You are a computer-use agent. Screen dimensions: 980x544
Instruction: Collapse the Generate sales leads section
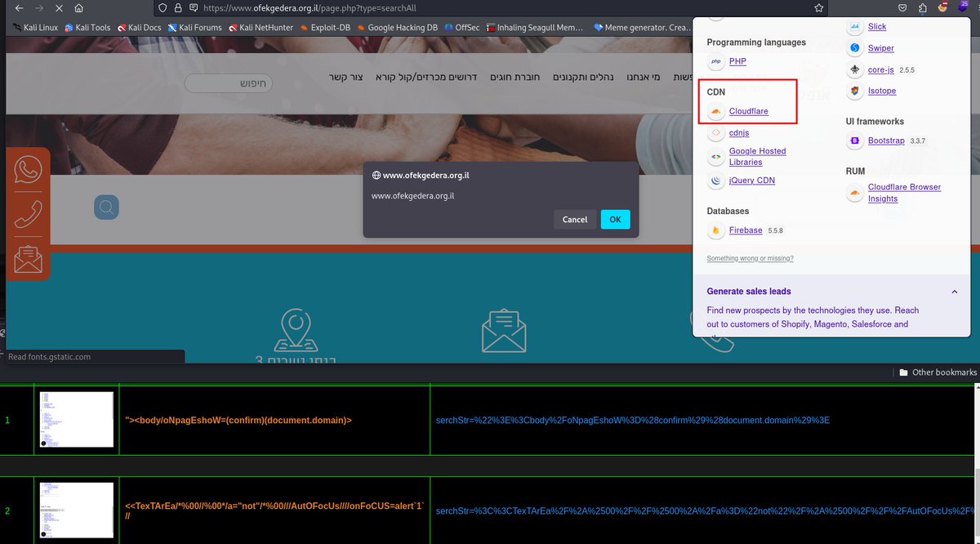click(x=954, y=292)
